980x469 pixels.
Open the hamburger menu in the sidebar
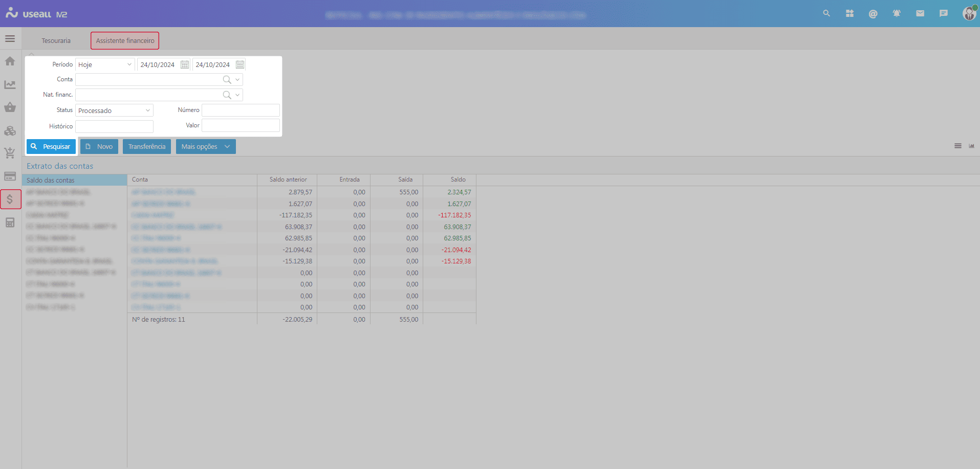[x=10, y=39]
